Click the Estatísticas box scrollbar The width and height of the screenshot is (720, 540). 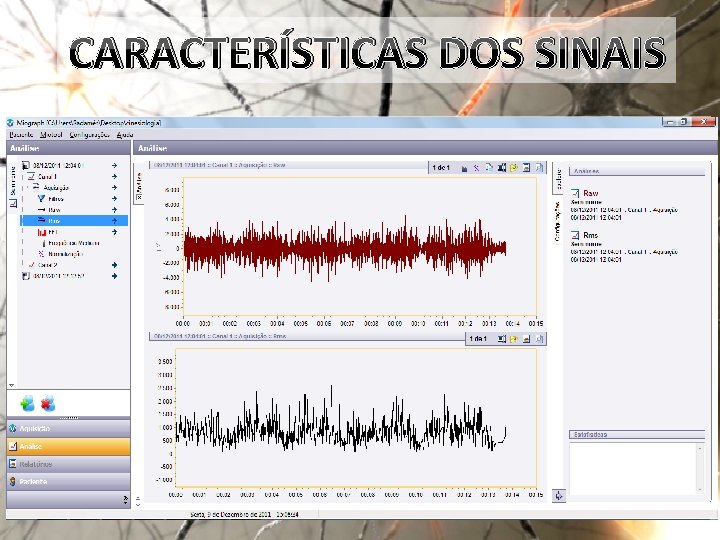pyautogui.click(x=700, y=468)
